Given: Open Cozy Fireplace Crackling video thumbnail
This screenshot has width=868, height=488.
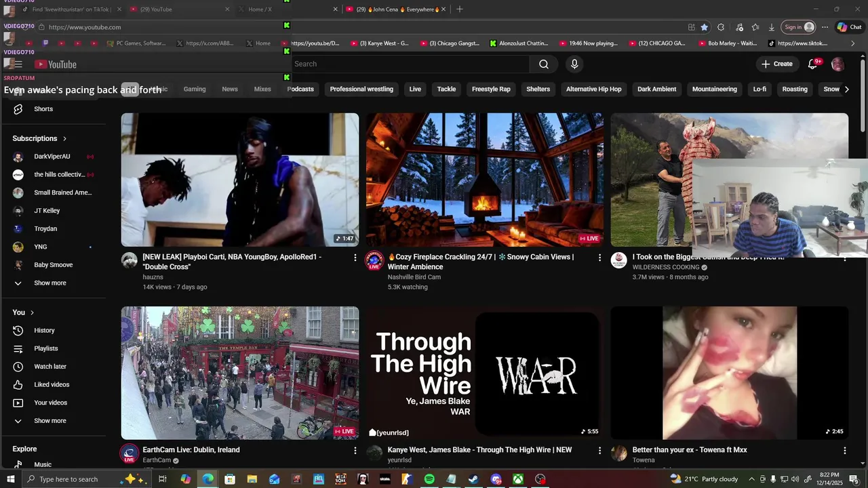Looking at the screenshot, I should tap(485, 180).
